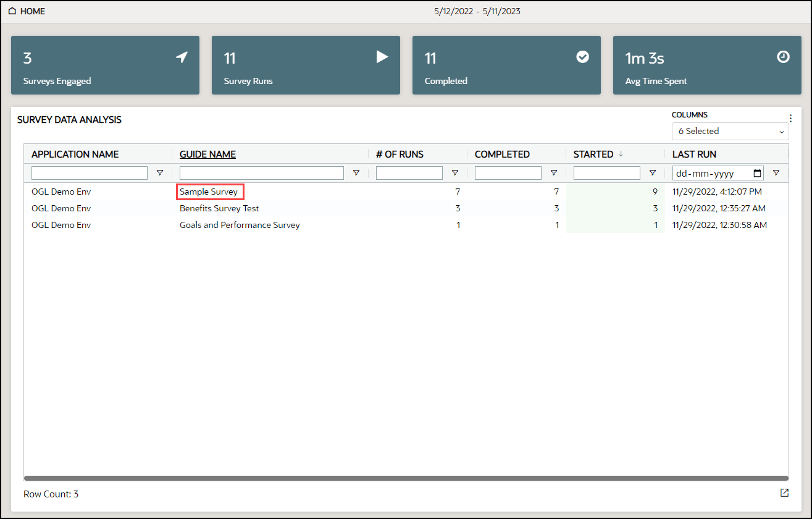The height and width of the screenshot is (519, 812).
Task: Click the Completed checkmark icon
Action: [x=582, y=57]
